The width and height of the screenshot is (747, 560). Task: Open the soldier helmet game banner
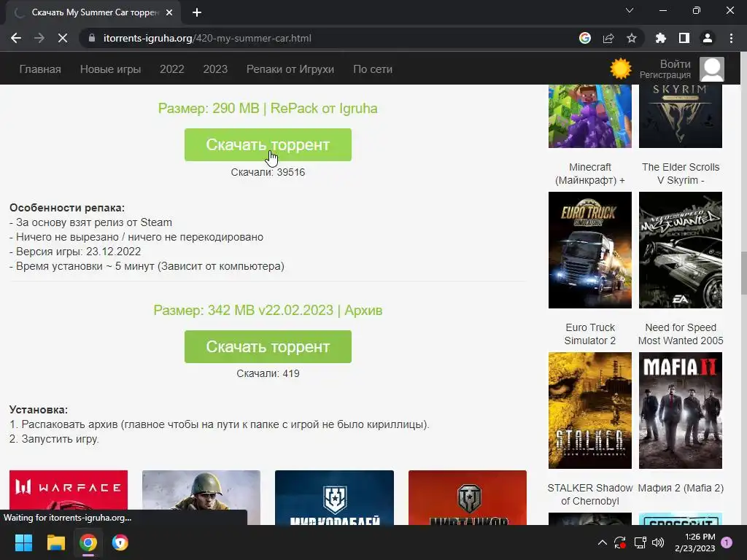point(201,497)
